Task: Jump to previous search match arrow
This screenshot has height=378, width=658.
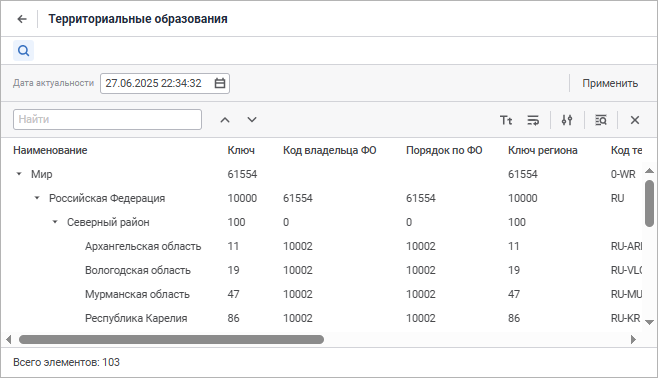Action: tap(225, 120)
